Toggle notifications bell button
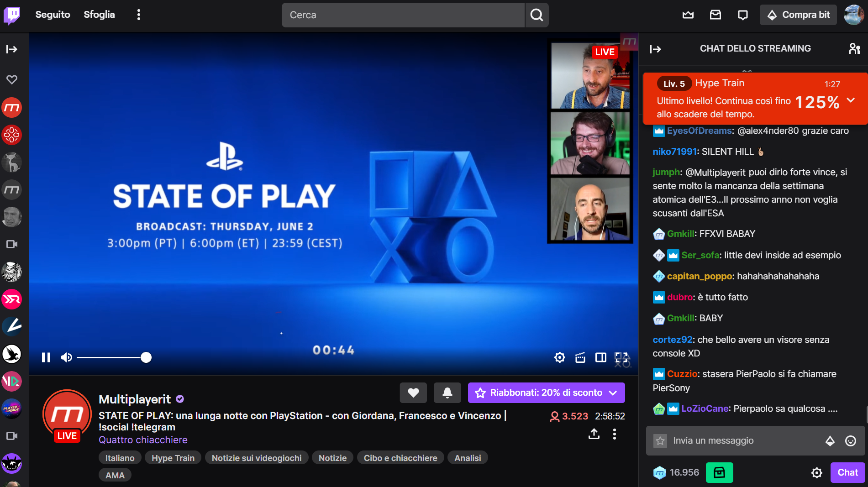This screenshot has height=487, width=868. pos(447,393)
